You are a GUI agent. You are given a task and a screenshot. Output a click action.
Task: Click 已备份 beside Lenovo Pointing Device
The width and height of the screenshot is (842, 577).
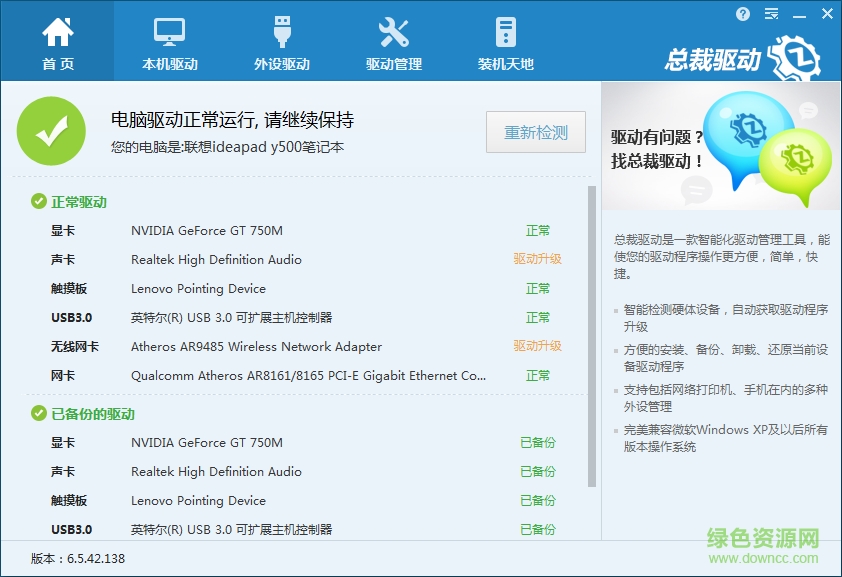coord(538,500)
